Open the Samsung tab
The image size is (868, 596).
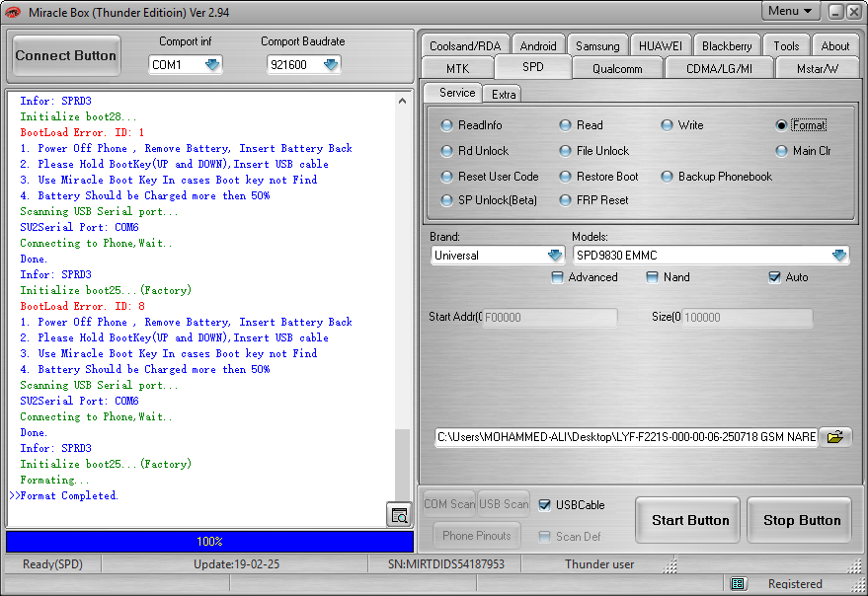point(597,46)
